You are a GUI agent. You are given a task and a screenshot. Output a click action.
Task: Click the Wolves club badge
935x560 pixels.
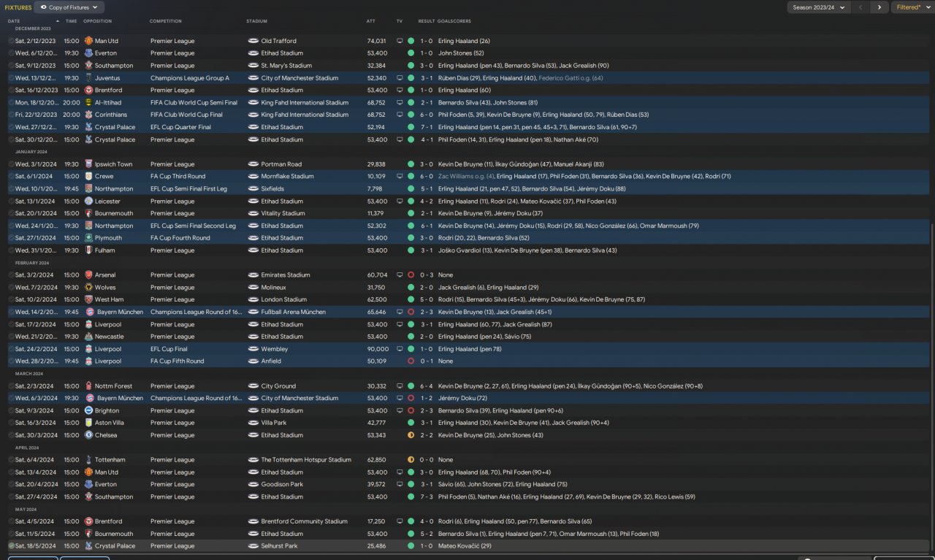[x=88, y=288]
